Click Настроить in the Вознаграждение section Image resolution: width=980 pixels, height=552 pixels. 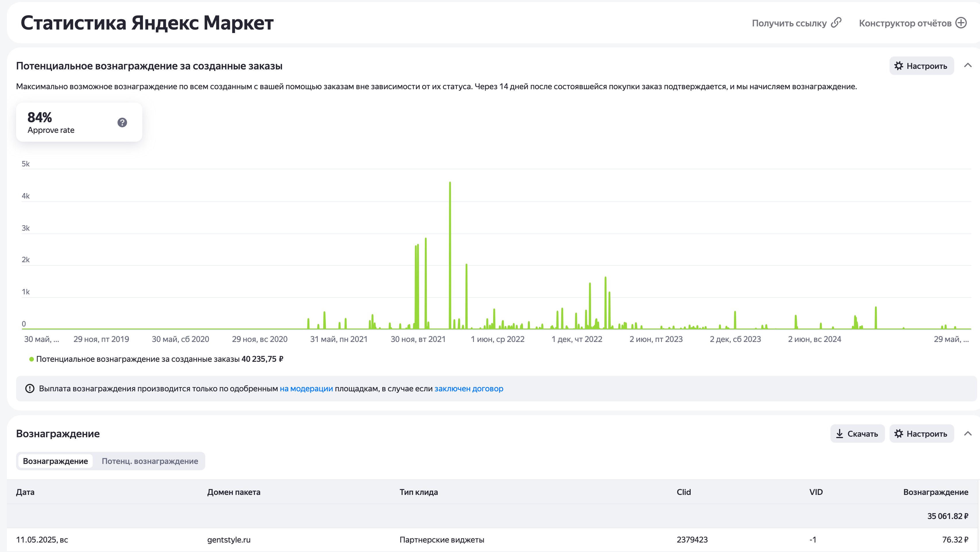pos(921,434)
